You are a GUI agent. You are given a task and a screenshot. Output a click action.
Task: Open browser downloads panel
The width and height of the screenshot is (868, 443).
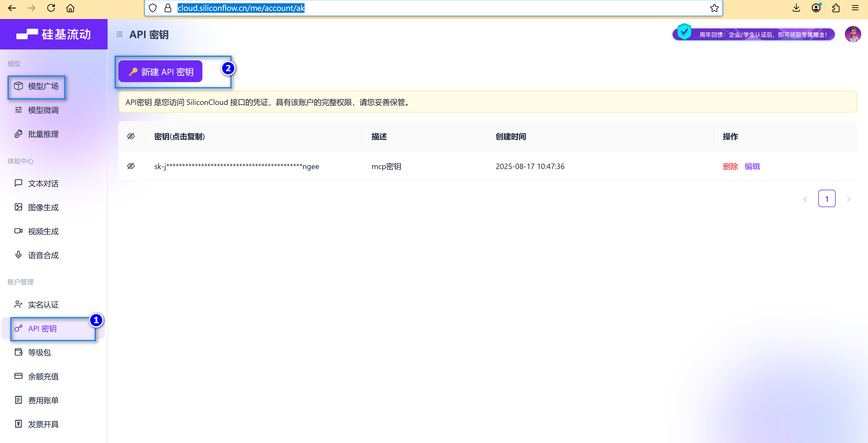(x=796, y=8)
